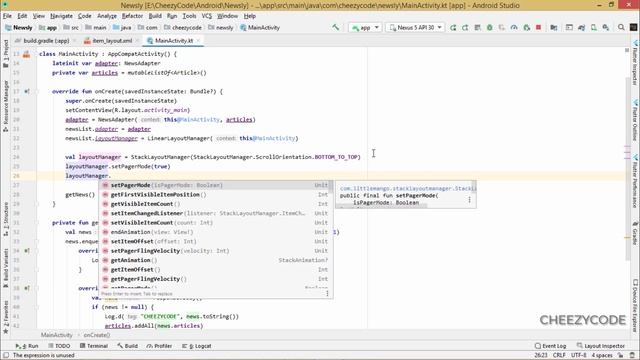Viewport: 640px width, 360px height.
Task: Open the File menu
Action: [x=7, y=16]
